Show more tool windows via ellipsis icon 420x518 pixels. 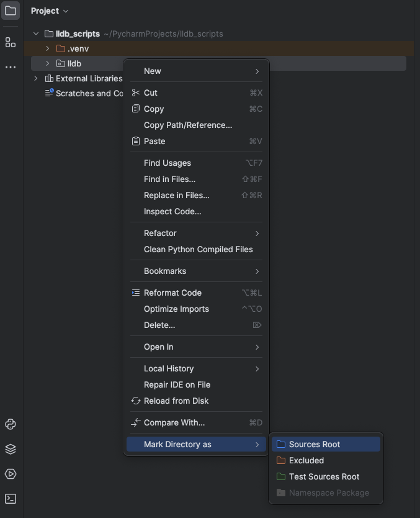[x=11, y=67]
